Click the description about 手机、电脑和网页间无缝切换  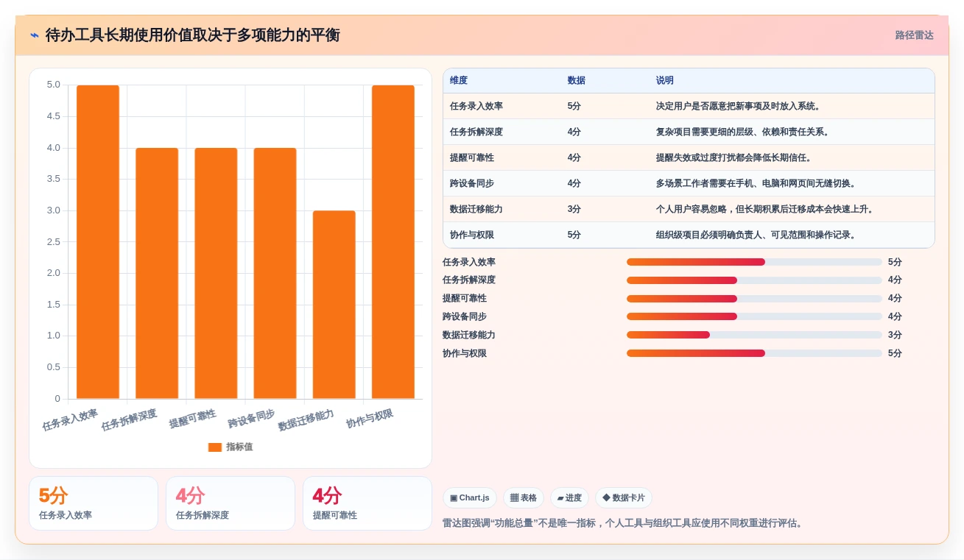756,183
